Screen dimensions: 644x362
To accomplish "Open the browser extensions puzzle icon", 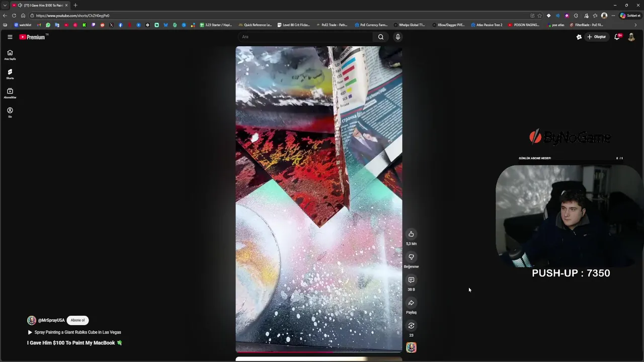I will pyautogui.click(x=576, y=16).
